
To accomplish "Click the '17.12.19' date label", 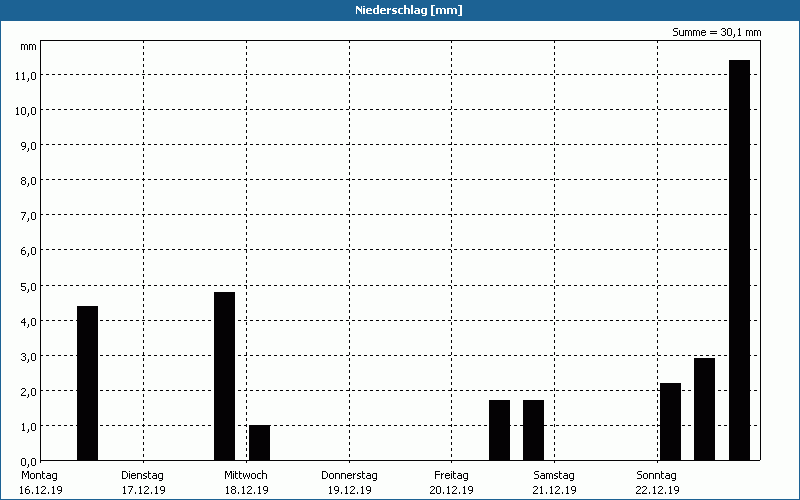I will click(x=143, y=490).
